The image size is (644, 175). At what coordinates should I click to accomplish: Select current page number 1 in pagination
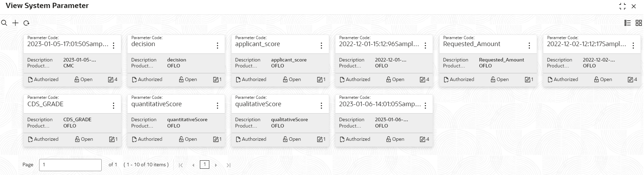coord(204,165)
